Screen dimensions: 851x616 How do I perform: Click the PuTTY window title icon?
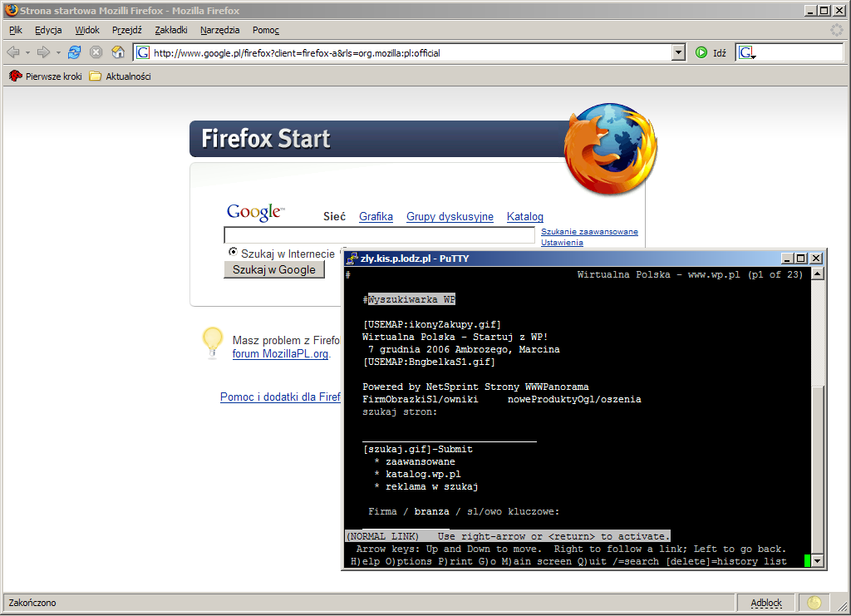(352, 259)
